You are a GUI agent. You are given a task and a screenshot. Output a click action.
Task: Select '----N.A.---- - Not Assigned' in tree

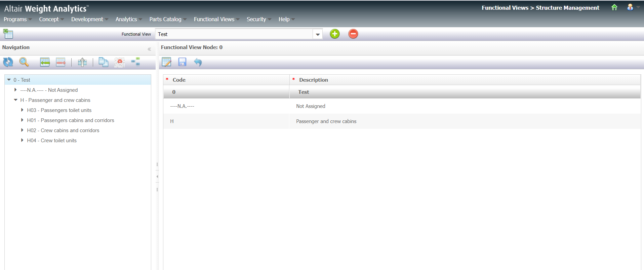coord(49,90)
